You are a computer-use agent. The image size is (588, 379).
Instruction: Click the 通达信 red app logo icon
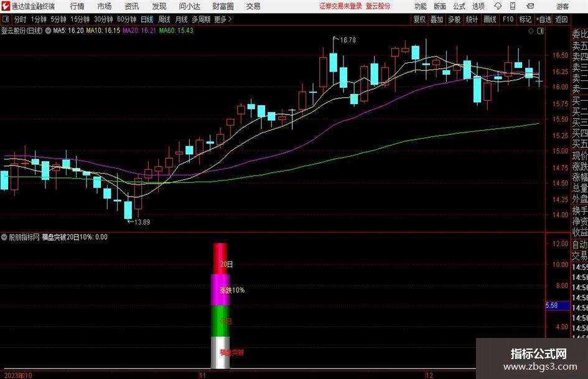point(6,6)
